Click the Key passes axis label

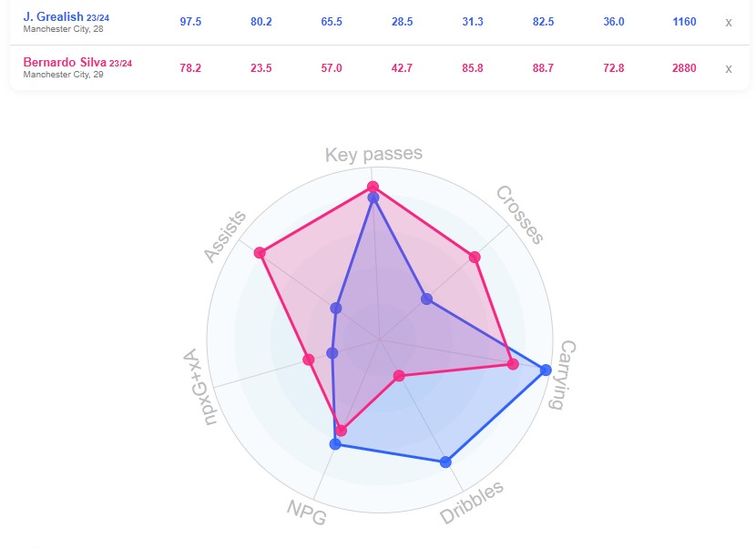(373, 154)
